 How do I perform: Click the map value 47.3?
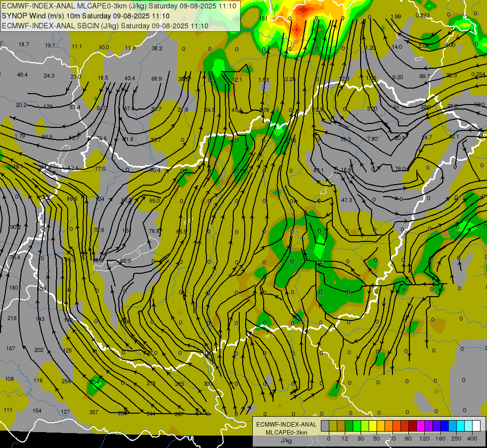pos(347,200)
